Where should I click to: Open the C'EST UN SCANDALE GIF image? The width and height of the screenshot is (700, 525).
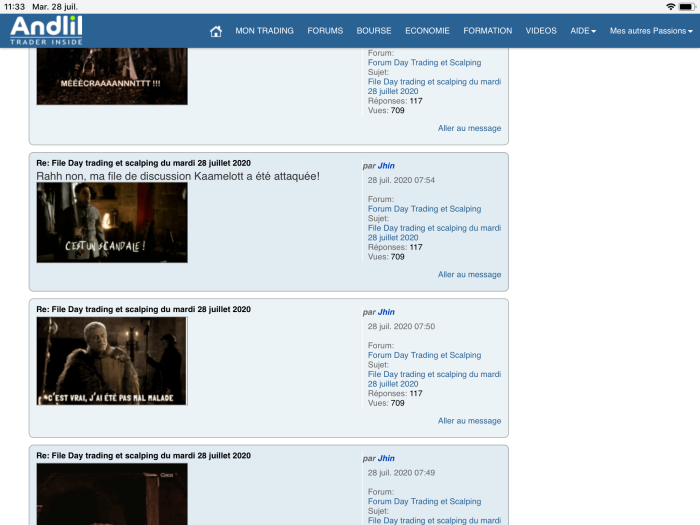[x=112, y=222]
